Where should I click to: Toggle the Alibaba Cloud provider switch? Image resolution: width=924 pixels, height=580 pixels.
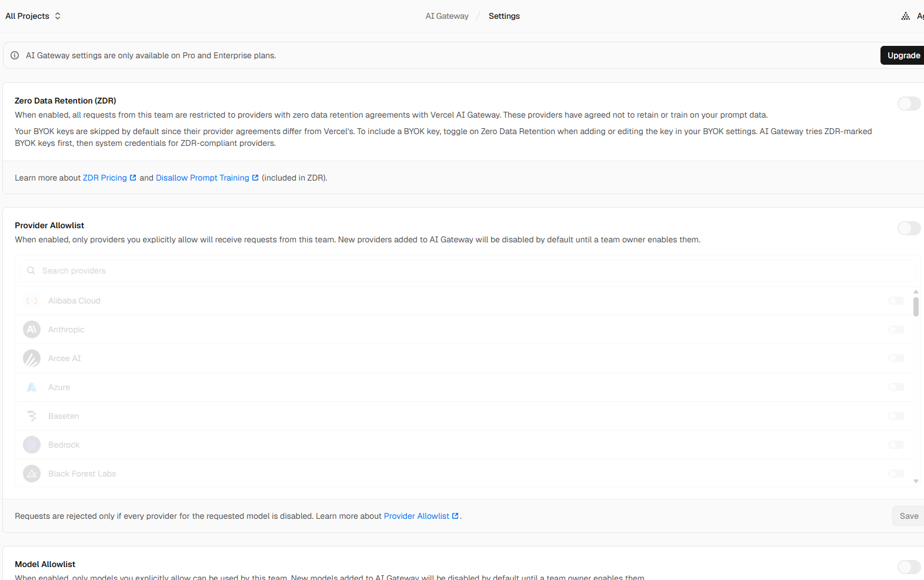pyautogui.click(x=896, y=301)
